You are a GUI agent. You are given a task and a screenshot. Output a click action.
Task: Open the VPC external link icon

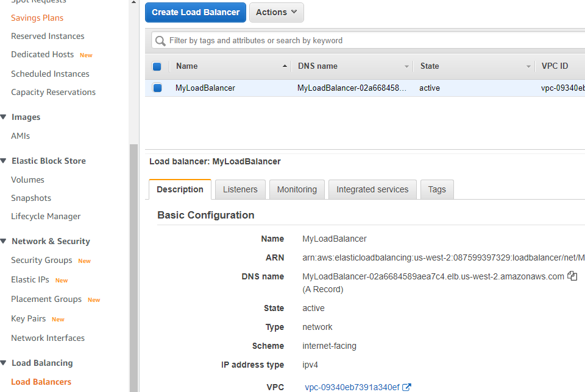pos(406,387)
